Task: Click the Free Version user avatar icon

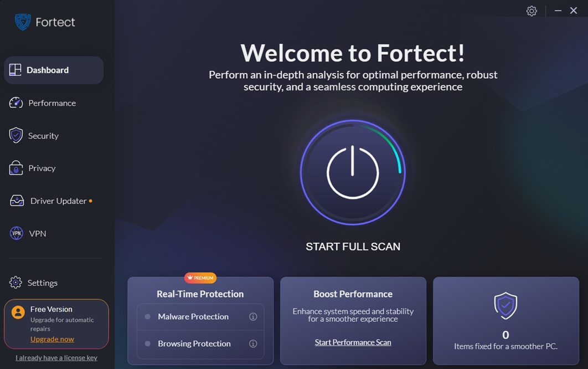Action: click(x=18, y=312)
